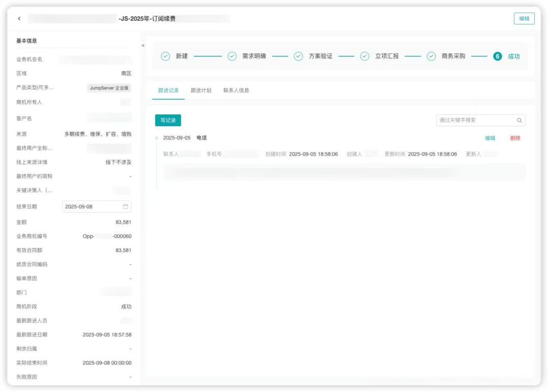Click the 方案验证 stage checkmark icon
This screenshot has height=392, width=548.
point(298,56)
